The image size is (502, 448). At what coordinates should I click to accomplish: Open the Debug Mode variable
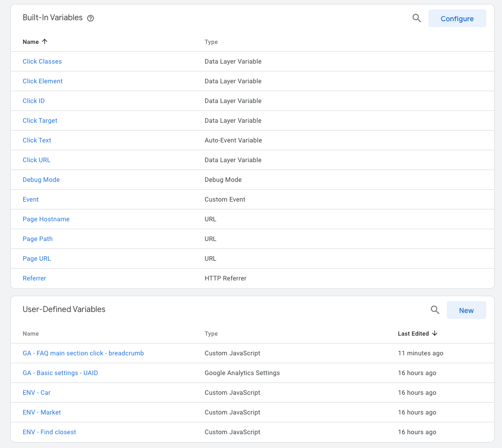[41, 180]
